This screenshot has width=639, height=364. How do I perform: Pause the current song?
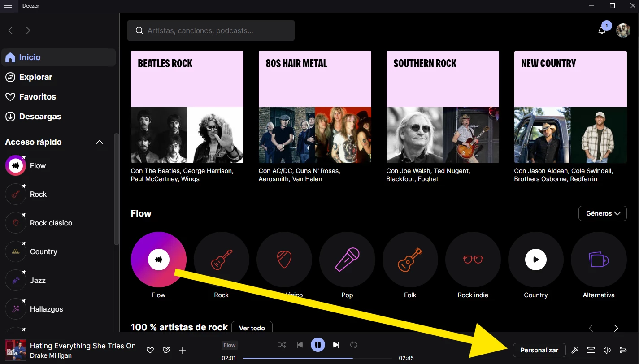pos(318,345)
